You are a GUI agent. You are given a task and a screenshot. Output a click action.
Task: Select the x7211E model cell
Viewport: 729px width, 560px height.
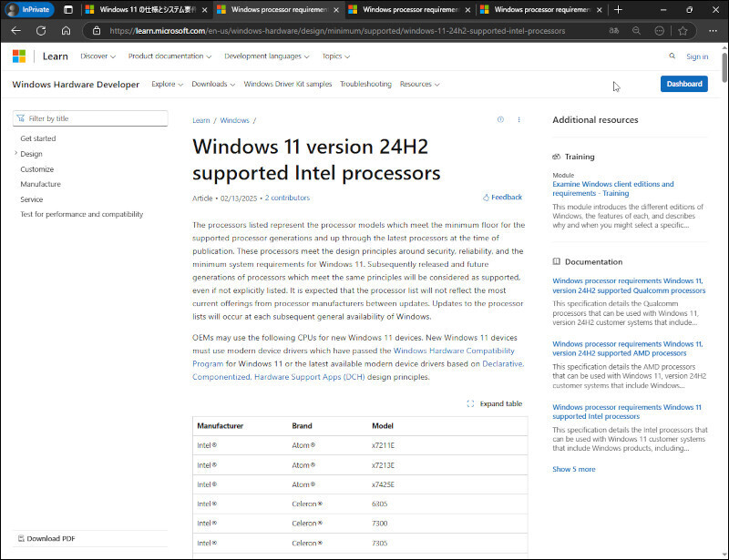[383, 445]
